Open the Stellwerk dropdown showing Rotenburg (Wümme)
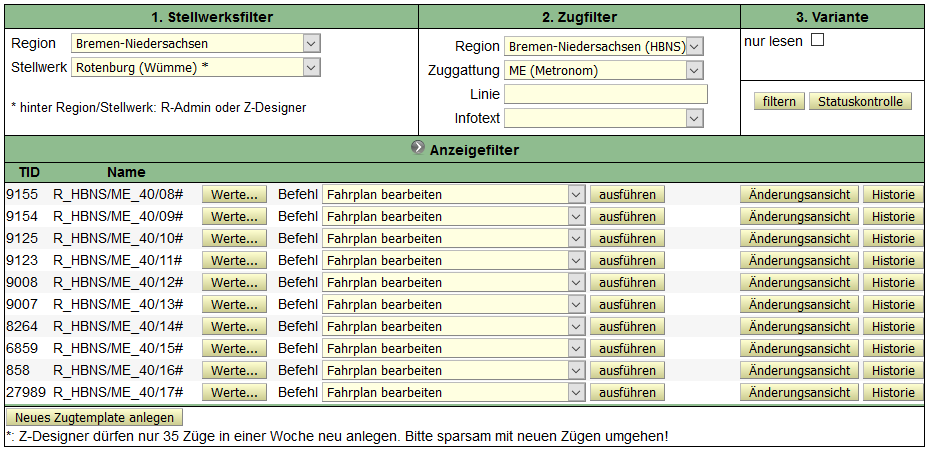This screenshot has height=450, width=930. pyautogui.click(x=196, y=67)
